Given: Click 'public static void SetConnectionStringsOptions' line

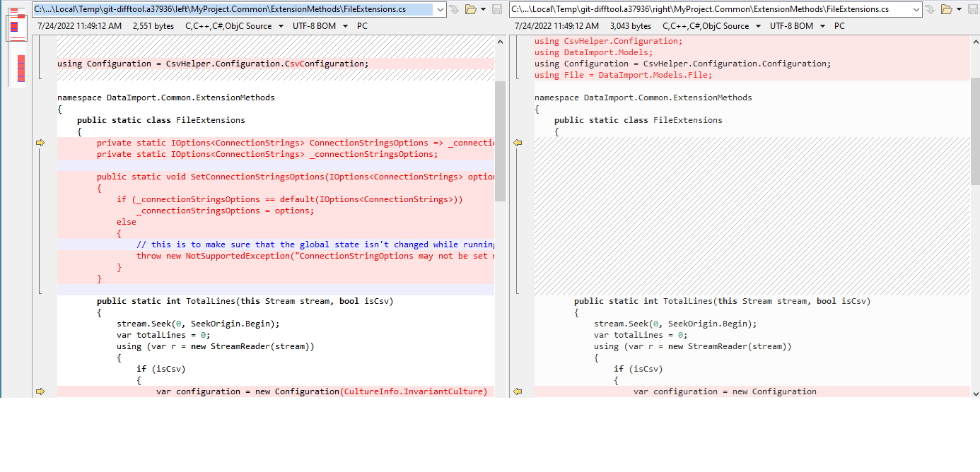Looking at the screenshot, I should point(296,177).
